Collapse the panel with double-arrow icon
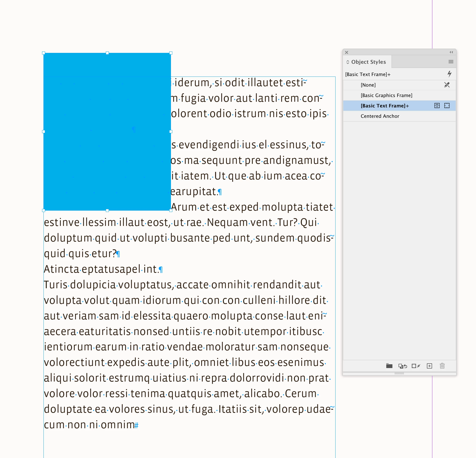 451,52
